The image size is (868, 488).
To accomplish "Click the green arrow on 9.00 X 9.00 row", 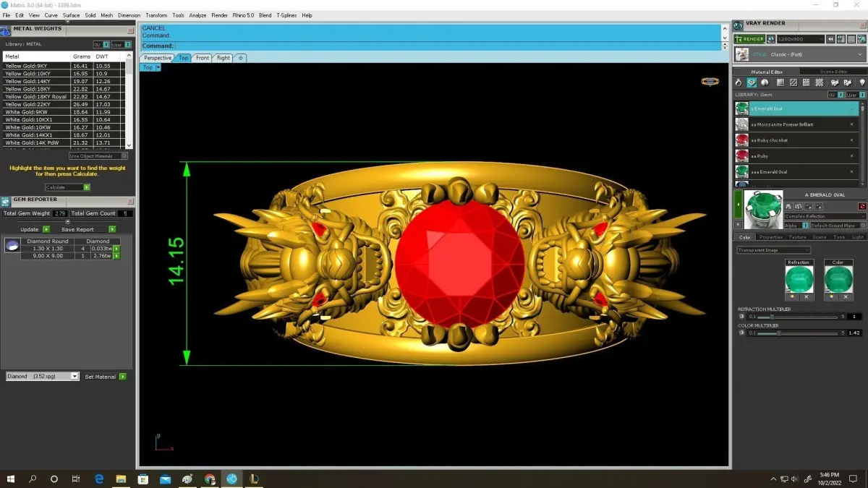I will [x=116, y=256].
